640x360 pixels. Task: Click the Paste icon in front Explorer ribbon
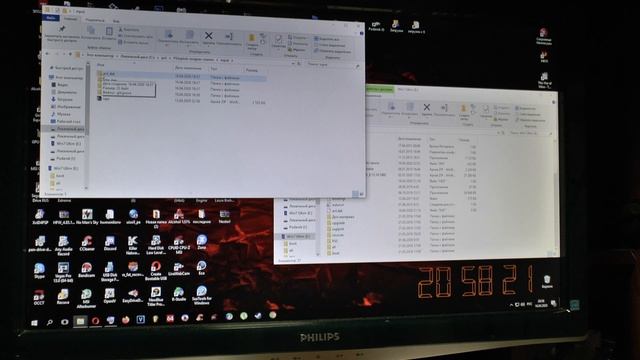(x=109, y=31)
